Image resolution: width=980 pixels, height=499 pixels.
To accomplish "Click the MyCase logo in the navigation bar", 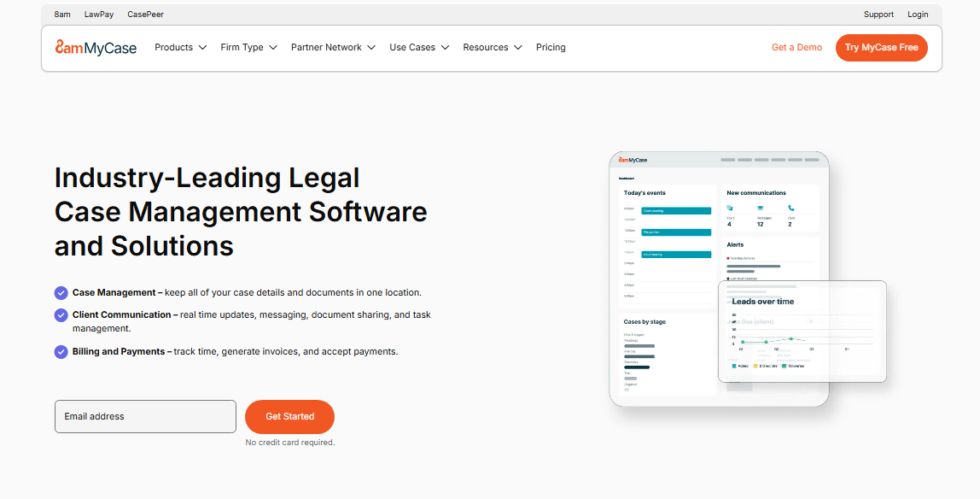I will [x=95, y=47].
